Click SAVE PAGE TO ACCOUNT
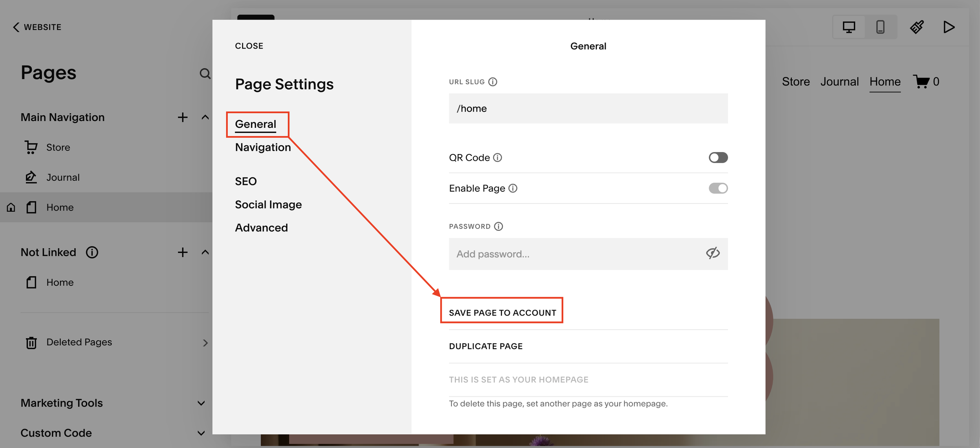Viewport: 980px width, 448px height. pyautogui.click(x=503, y=312)
